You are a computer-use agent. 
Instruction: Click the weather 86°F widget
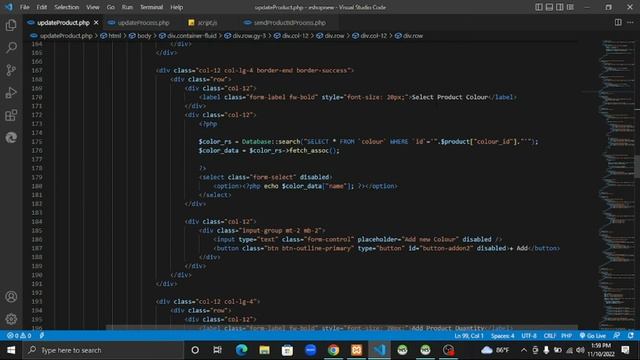pos(495,350)
